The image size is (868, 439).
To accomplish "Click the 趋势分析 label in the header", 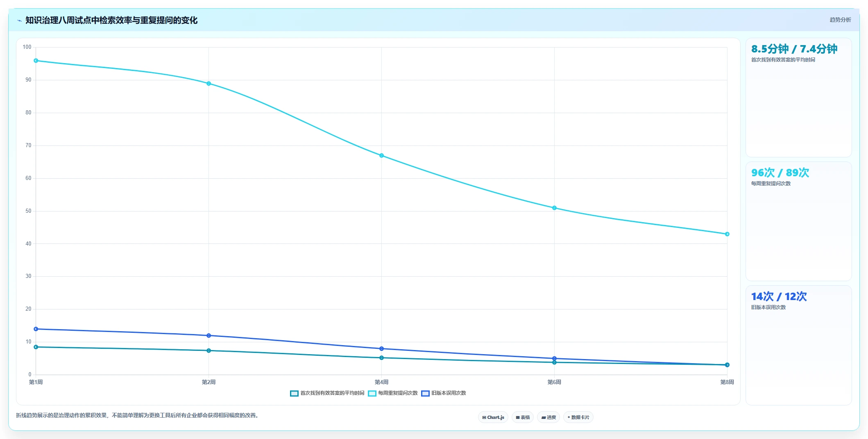I will 840,20.
